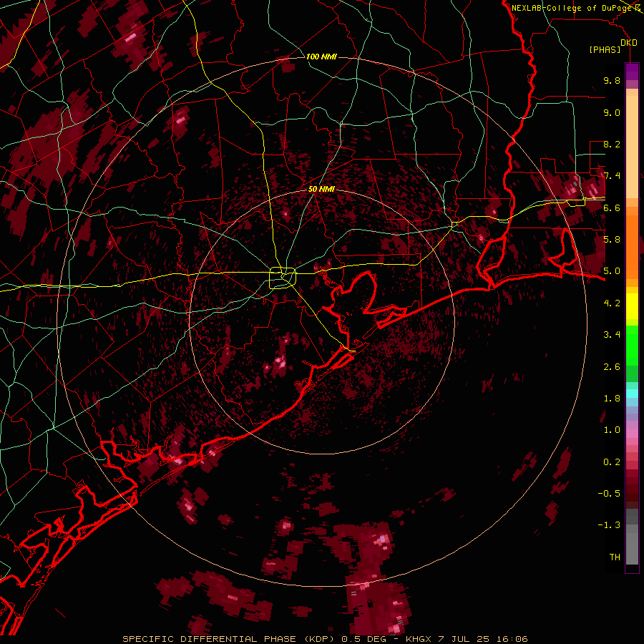
Task: Pick the orange segment of the color bar
Action: [632, 243]
